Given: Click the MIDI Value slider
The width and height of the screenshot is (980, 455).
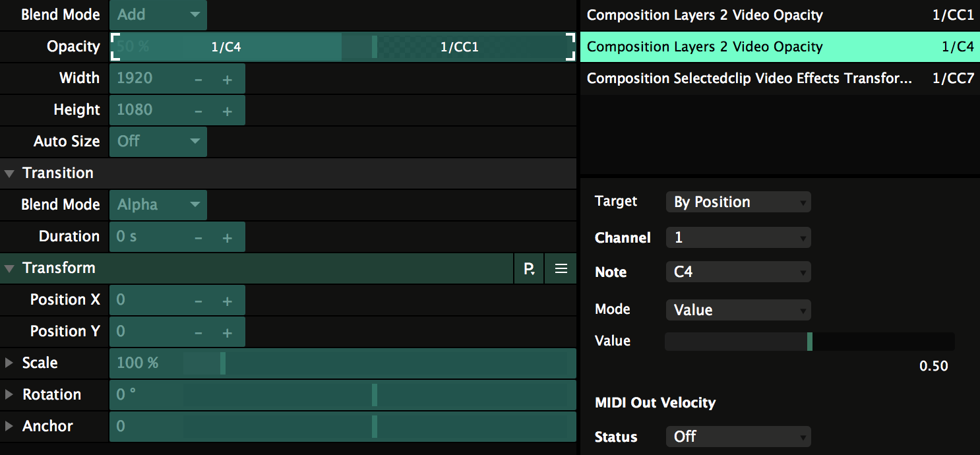Looking at the screenshot, I should 809,341.
